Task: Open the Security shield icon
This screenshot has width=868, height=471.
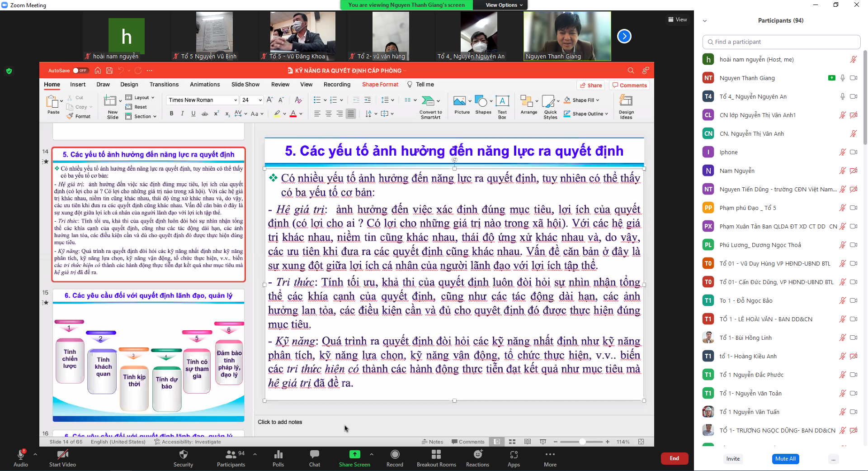Action: coord(183,455)
